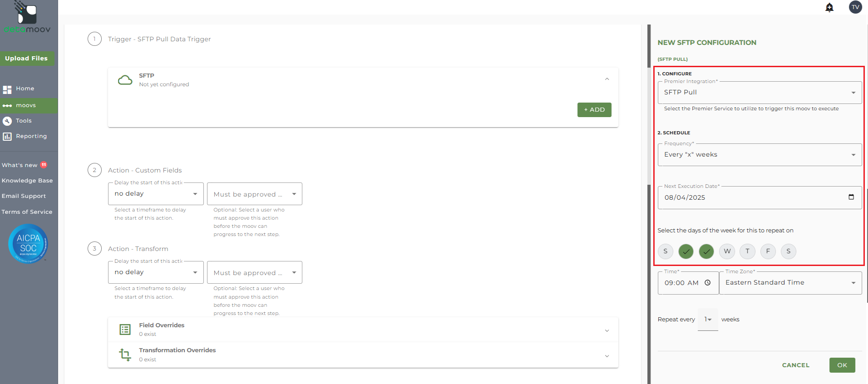868x384 pixels.
Task: Open the Frequency Every x weeks dropdown
Action: pos(759,154)
